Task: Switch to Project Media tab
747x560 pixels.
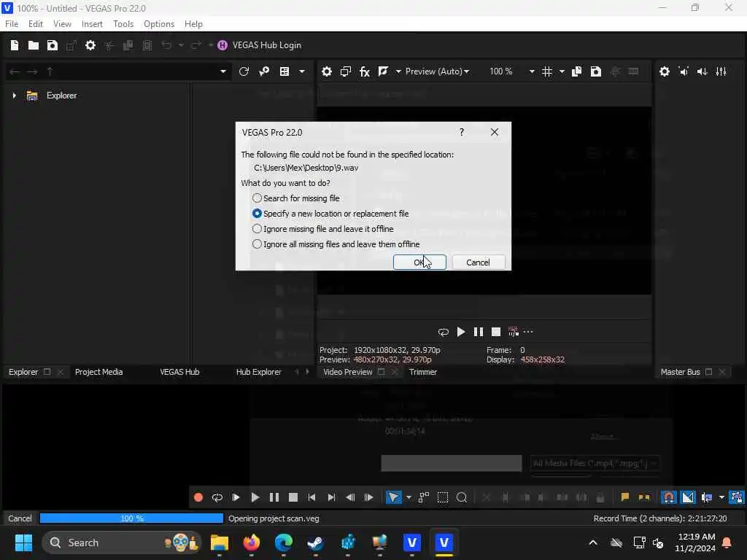Action: (x=99, y=372)
